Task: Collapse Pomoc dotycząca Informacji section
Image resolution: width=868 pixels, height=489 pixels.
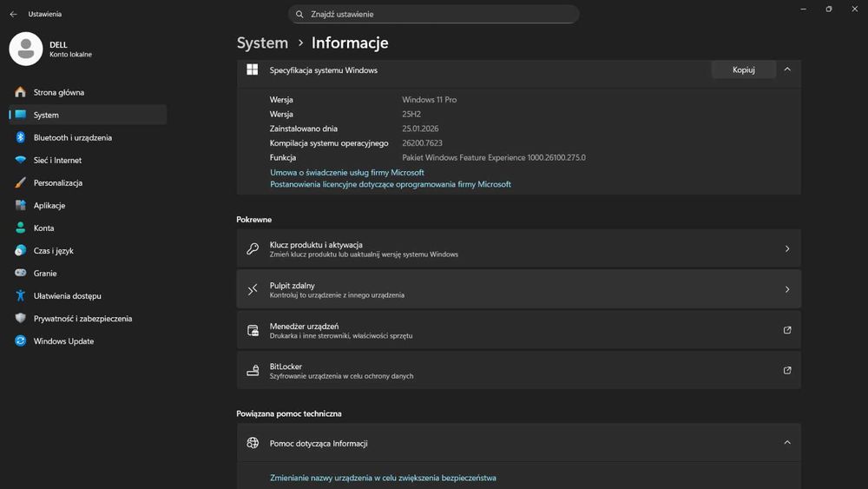Action: click(787, 443)
